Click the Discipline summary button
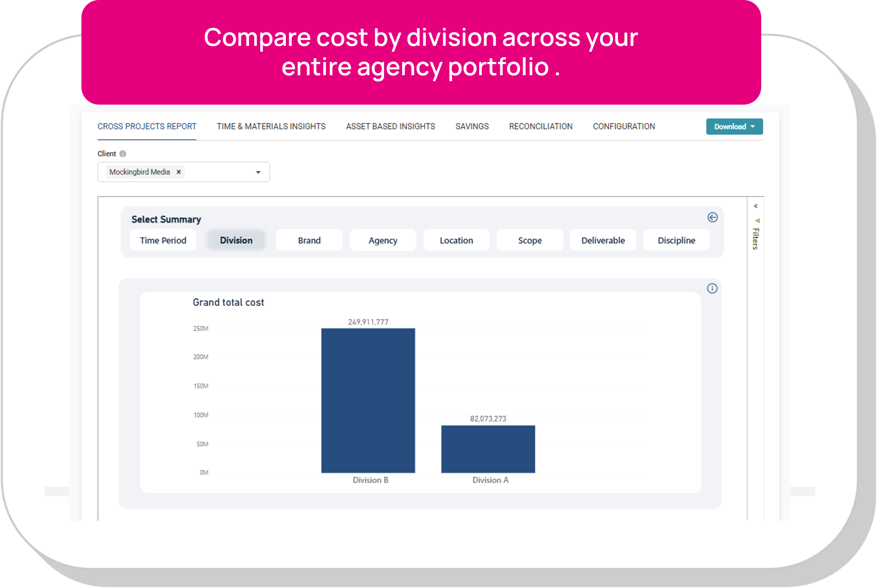Viewport: 877px width, 588px height. [676, 240]
